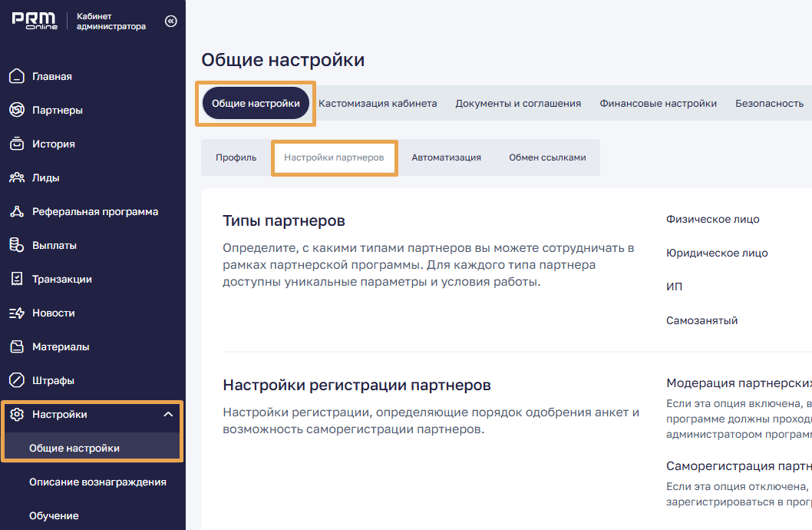
Task: Click the Партнеры sidebar icon
Action: [17, 110]
